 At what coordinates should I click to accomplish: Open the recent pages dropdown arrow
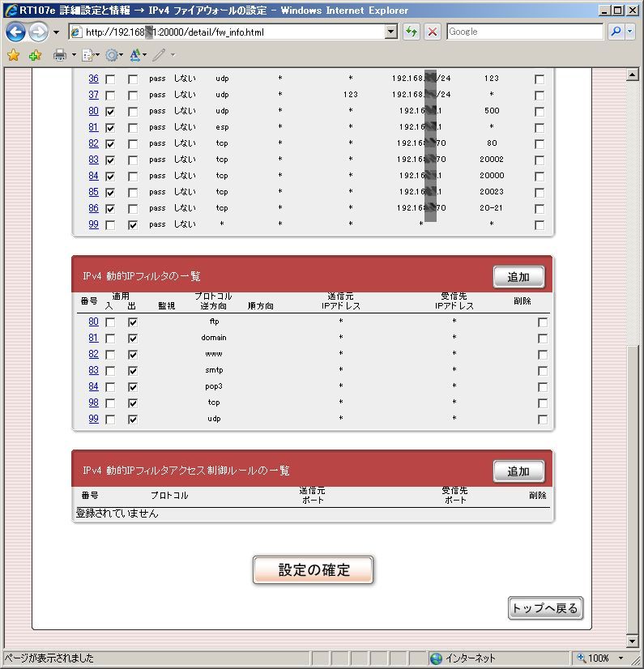click(57, 32)
